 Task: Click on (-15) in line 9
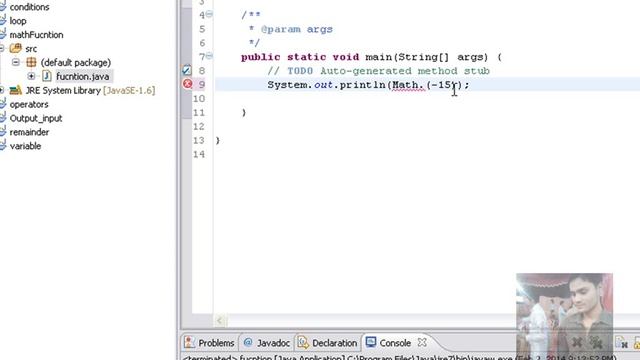tap(444, 85)
